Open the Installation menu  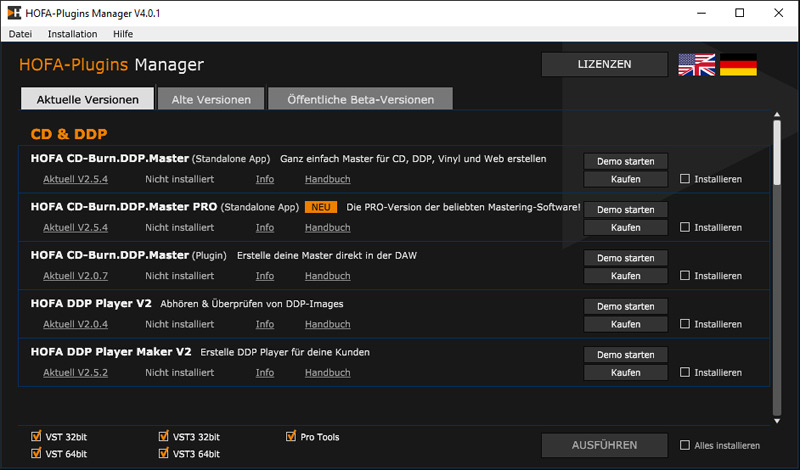point(72,34)
